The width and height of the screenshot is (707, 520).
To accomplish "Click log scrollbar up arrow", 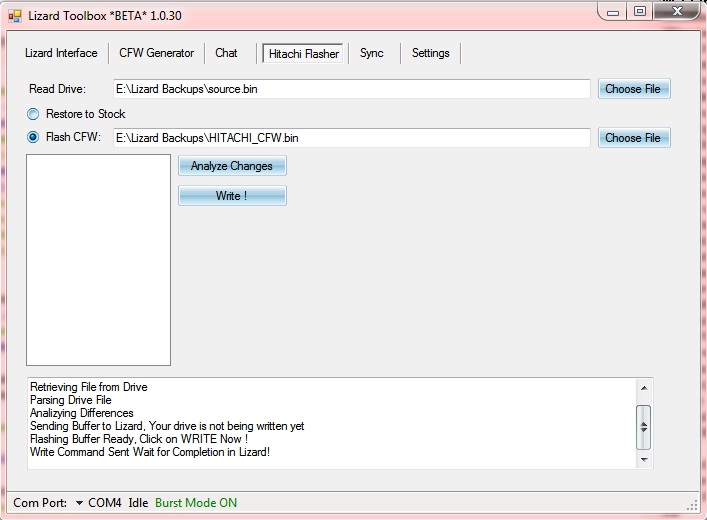I will coord(644,388).
